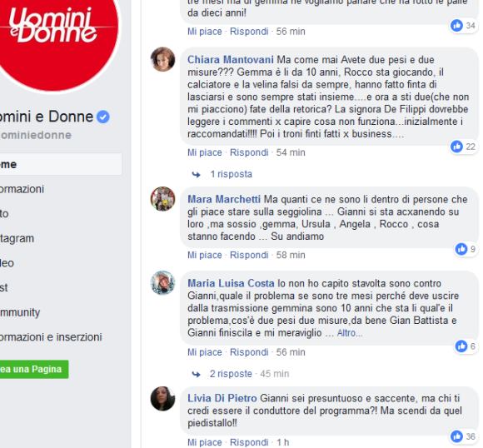Viewport: 483px width, 448px height.
Task: Click the blue verified badge beside Uomini e Donne
Action: point(103,117)
